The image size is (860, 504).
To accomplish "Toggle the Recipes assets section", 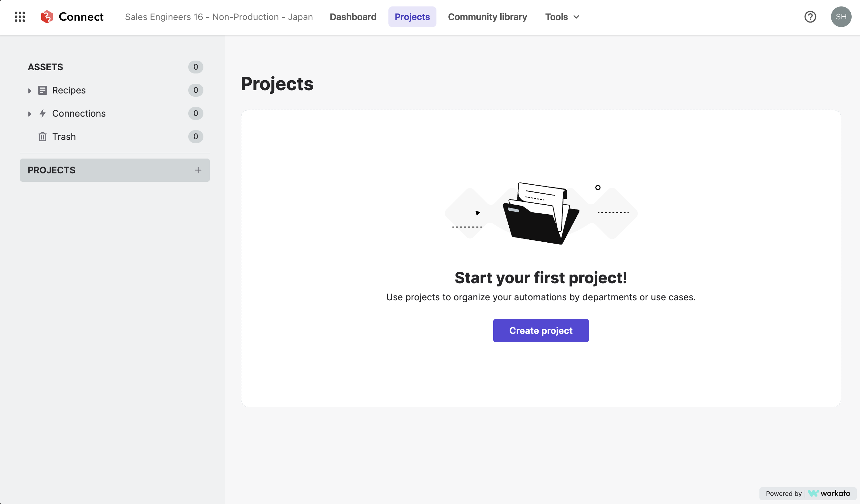I will [x=29, y=90].
